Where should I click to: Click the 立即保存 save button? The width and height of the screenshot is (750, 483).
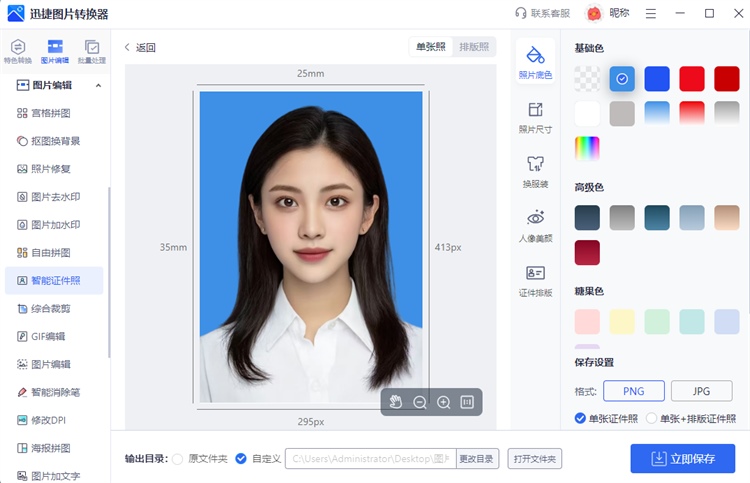(683, 458)
